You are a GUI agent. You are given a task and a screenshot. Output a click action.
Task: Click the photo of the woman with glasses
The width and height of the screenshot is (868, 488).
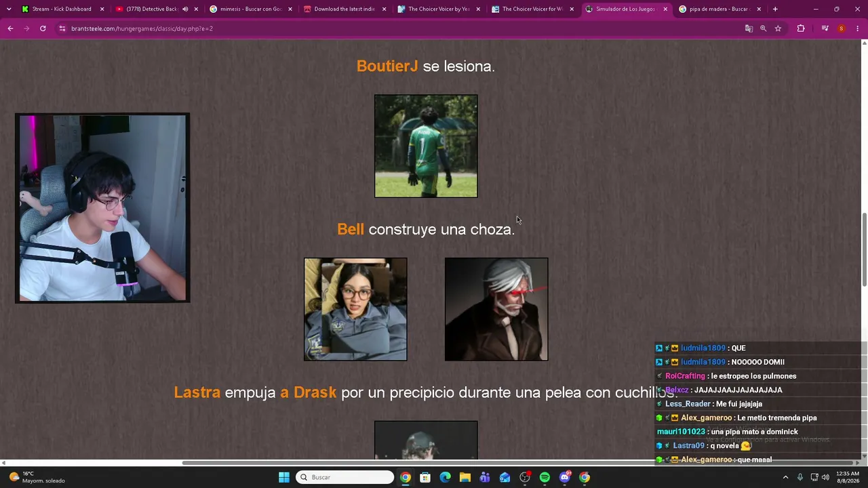[x=355, y=309]
